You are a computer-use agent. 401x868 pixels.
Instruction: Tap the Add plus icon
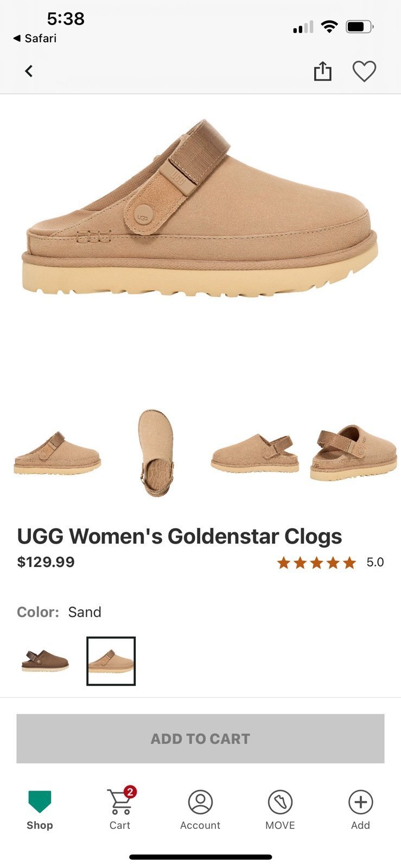point(360,810)
